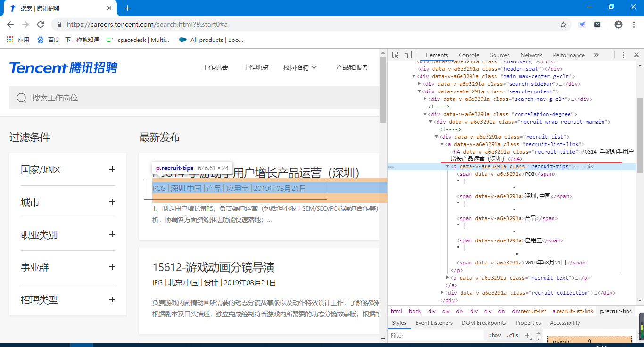Image resolution: width=644 pixels, height=347 pixels.
Task: Open Styles pane tab
Action: [399, 323]
